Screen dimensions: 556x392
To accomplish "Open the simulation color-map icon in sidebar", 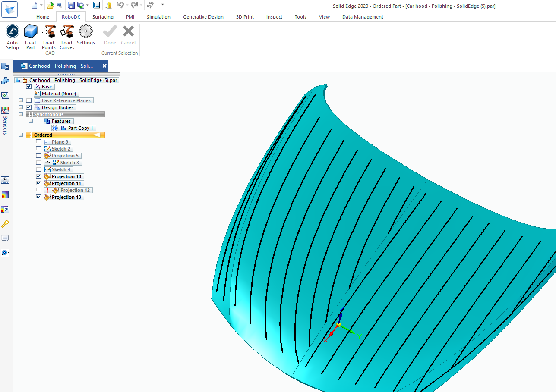I will coord(5,194).
